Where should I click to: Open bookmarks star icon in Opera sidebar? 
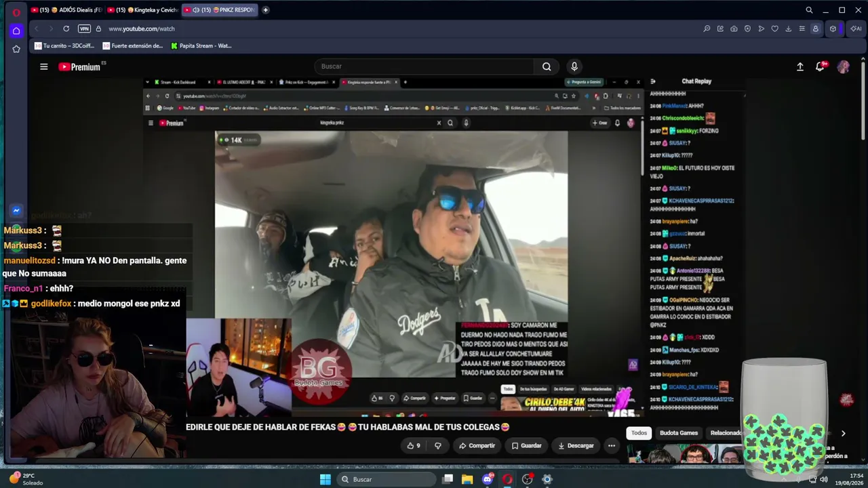click(x=16, y=49)
